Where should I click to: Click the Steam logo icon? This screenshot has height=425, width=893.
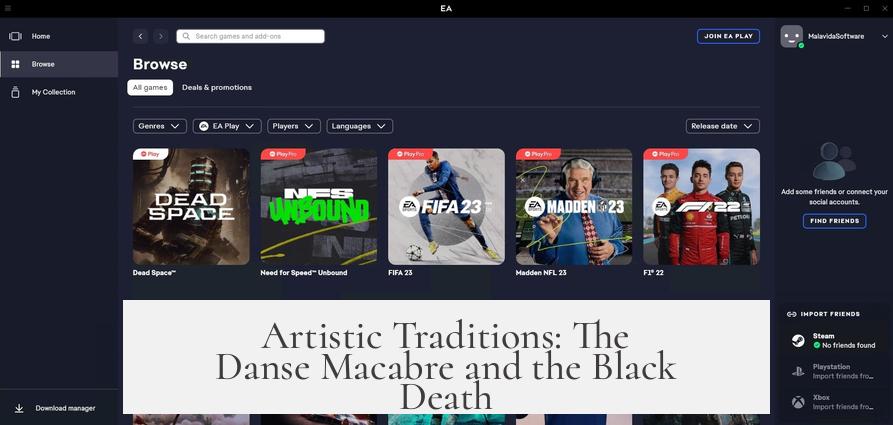click(798, 341)
